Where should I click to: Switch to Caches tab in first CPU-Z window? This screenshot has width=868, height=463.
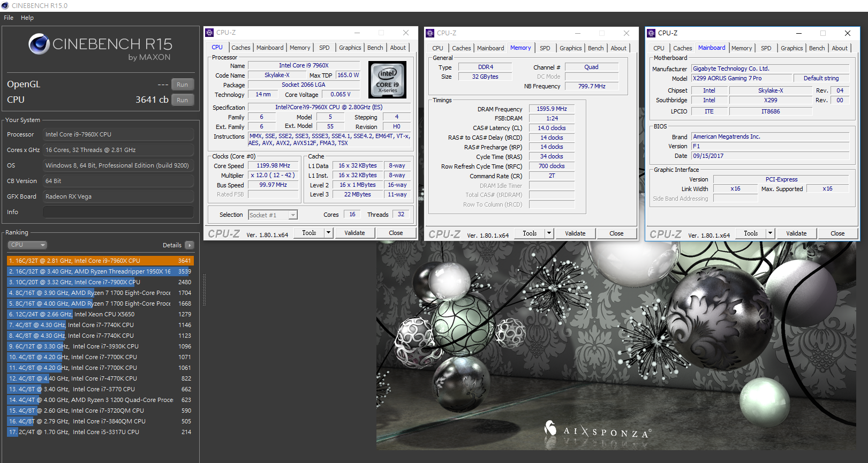click(241, 48)
